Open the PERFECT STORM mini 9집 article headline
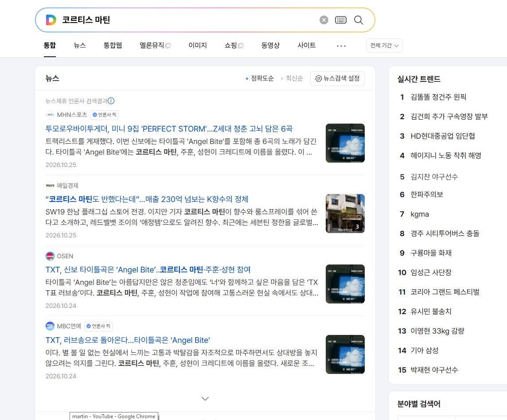 [x=169, y=128]
